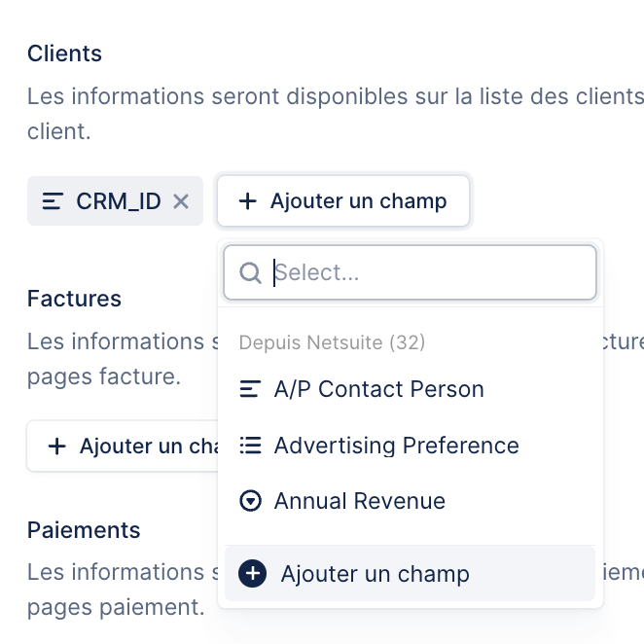Click Ajouter un champ at dropdown bottom
Screen dimensions: 644x644
pos(410,573)
